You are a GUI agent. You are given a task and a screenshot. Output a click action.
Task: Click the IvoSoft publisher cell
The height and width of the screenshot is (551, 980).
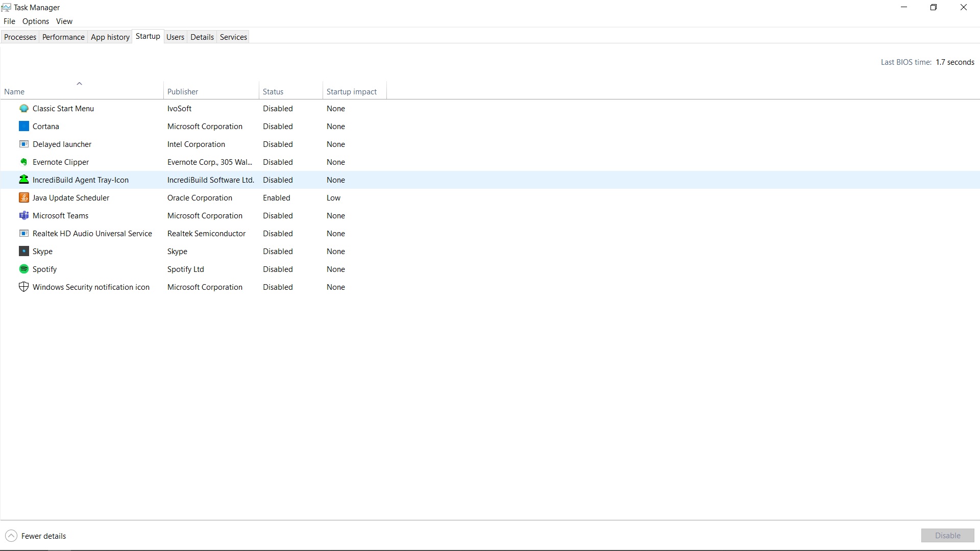point(180,108)
